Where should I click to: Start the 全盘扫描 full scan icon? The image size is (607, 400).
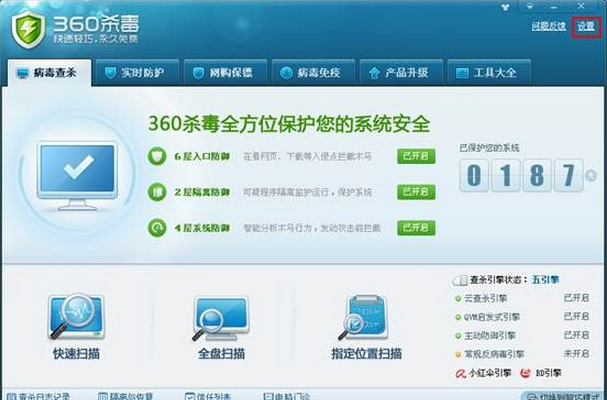point(221,318)
